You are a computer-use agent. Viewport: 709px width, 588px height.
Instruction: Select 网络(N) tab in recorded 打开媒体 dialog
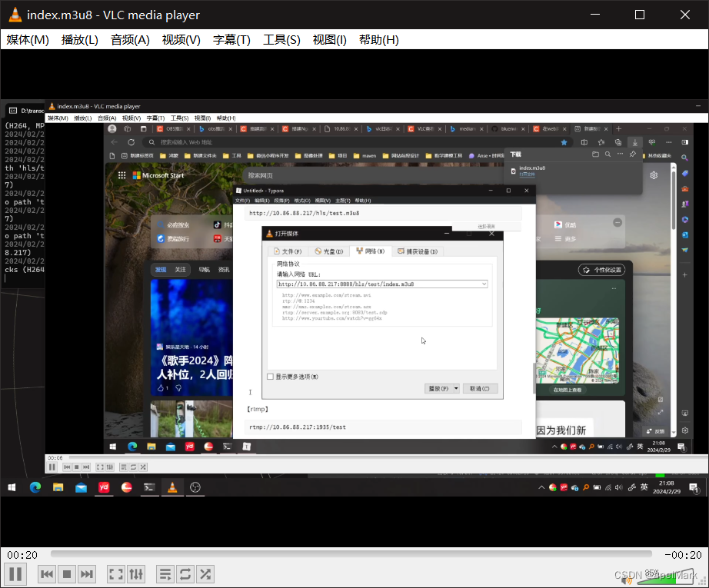coord(371,251)
